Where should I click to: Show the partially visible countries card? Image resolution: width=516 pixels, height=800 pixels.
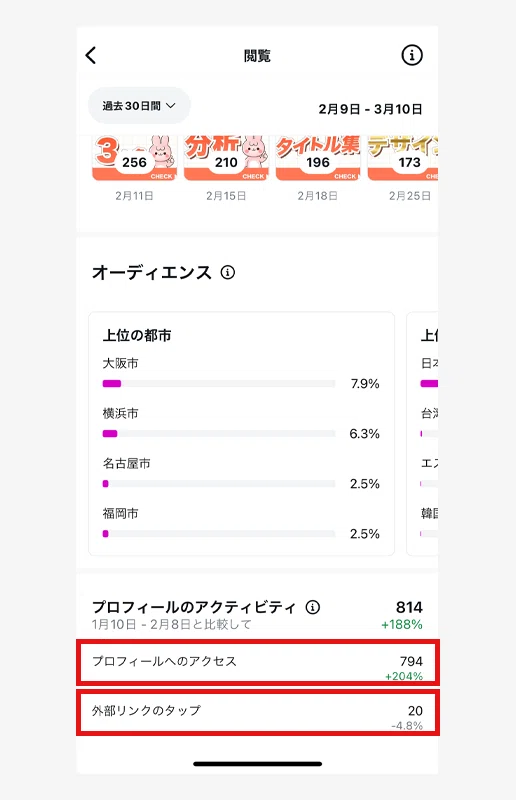[x=422, y=434]
